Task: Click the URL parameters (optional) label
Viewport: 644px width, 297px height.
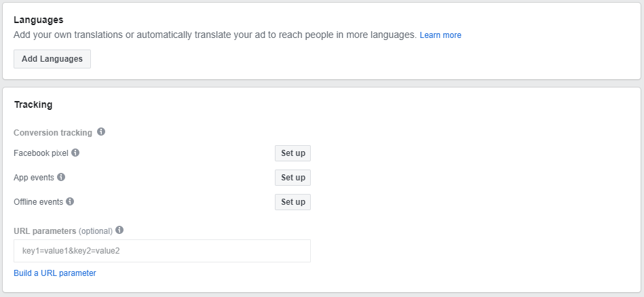Action: point(63,231)
